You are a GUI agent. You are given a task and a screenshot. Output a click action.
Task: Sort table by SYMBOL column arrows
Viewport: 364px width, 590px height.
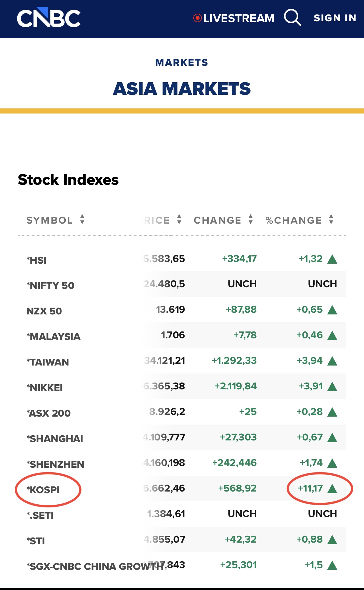click(82, 219)
